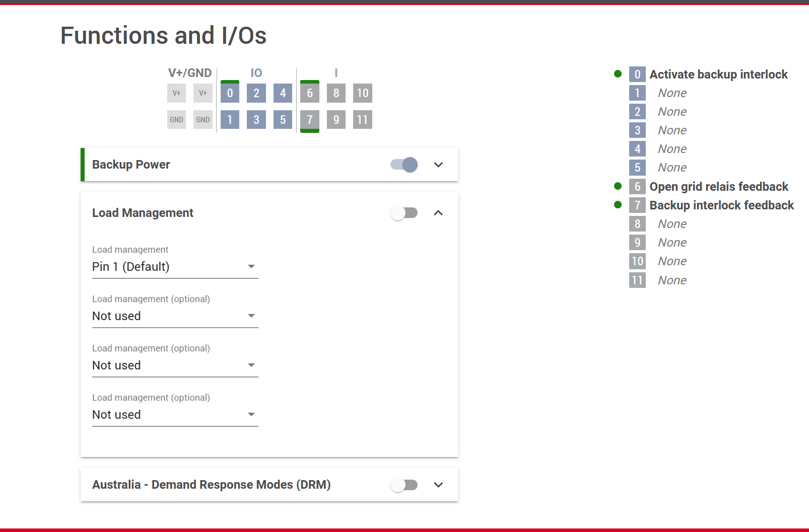The height and width of the screenshot is (532, 809).
Task: Turn on Australia DRM toggle
Action: [x=404, y=485]
